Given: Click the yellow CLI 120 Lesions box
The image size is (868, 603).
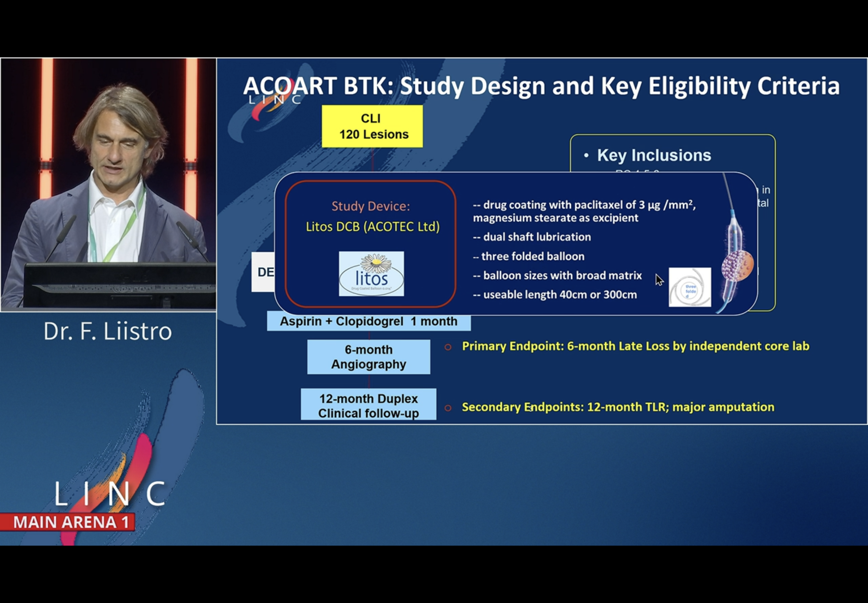Looking at the screenshot, I should tap(372, 126).
